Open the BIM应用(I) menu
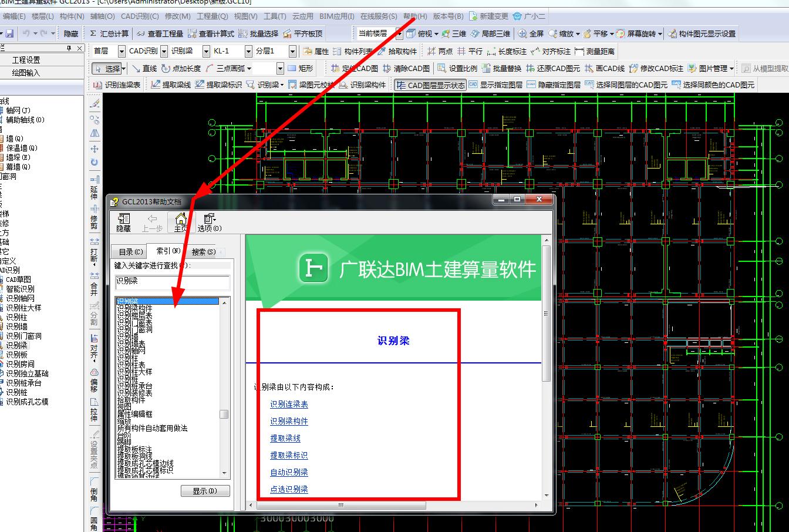This screenshot has height=532, width=789. point(337,16)
